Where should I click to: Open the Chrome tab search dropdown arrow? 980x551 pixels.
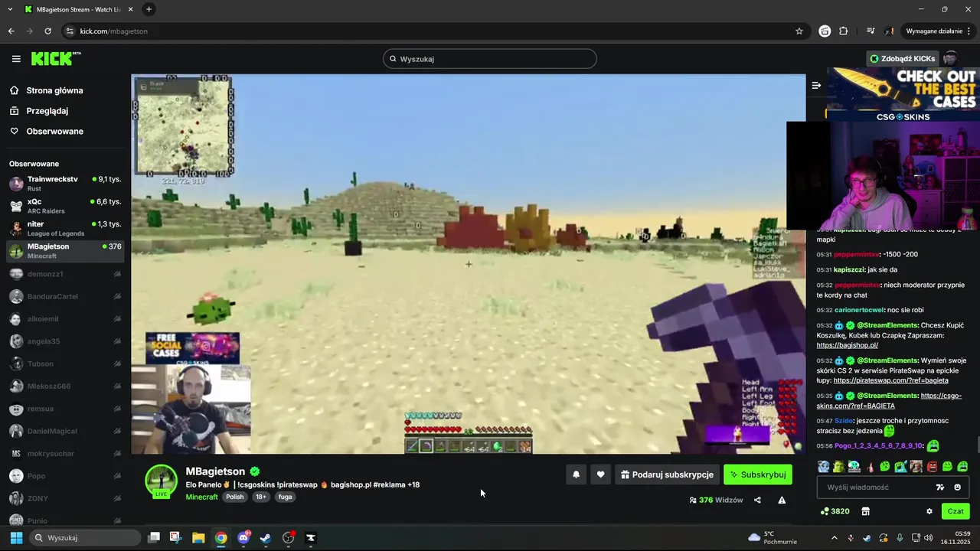point(10,9)
